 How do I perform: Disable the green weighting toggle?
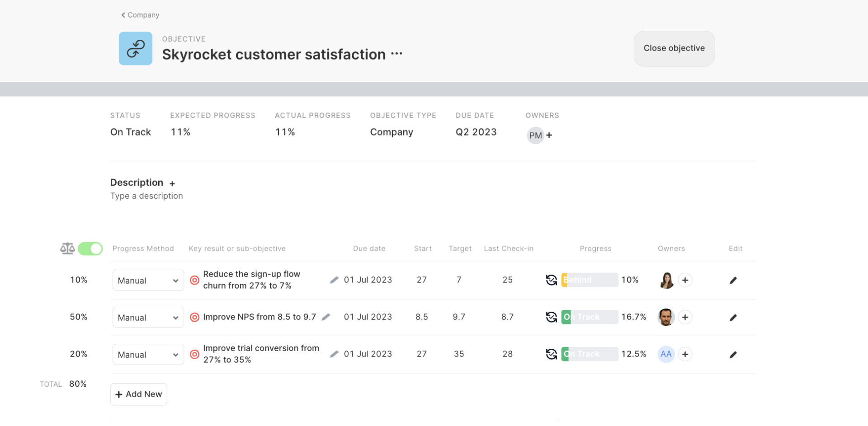(90, 248)
